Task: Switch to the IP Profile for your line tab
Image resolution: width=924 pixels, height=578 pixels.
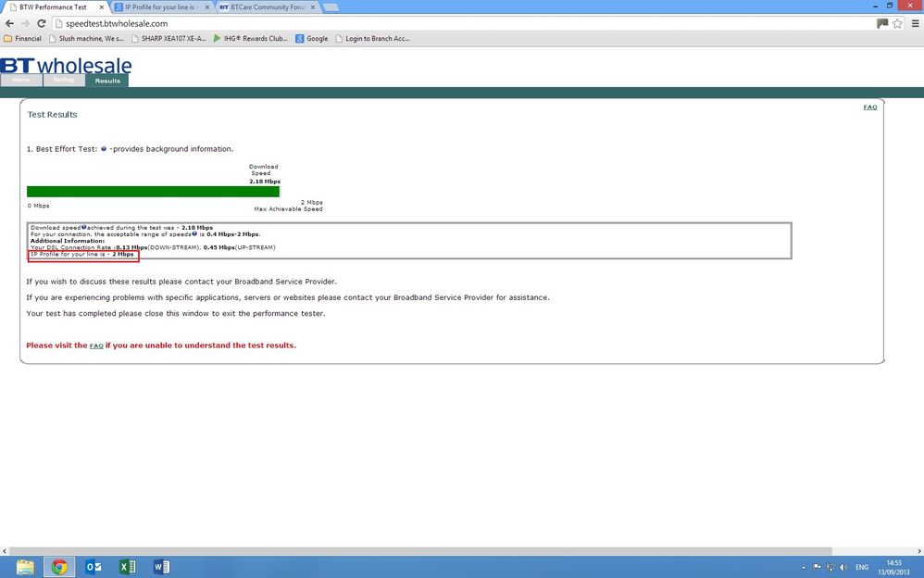Action: tap(162, 7)
